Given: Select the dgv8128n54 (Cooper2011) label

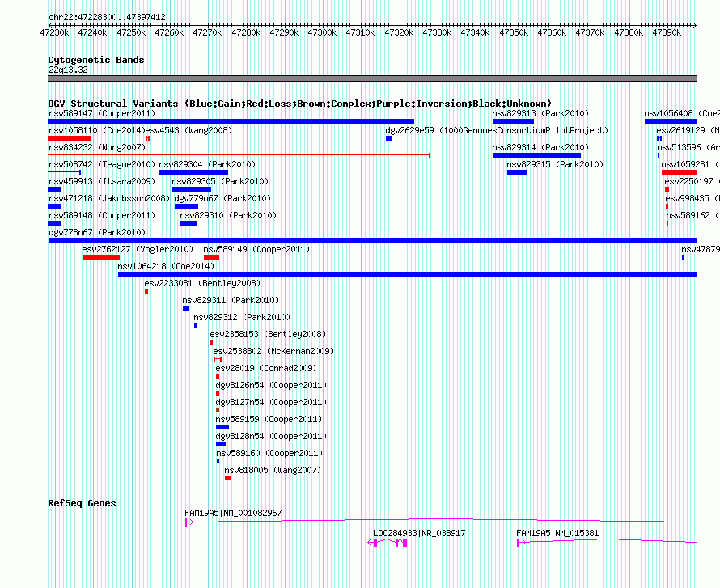Looking at the screenshot, I should point(271,436).
